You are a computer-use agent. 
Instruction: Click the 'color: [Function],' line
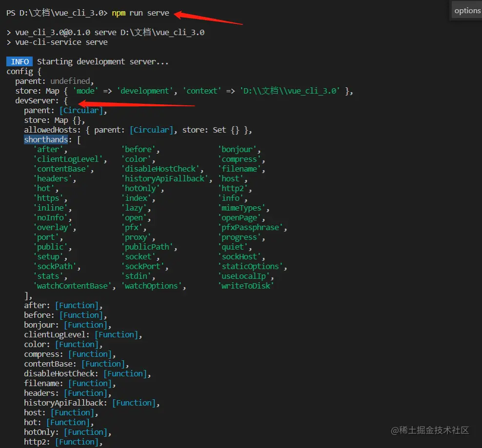pyautogui.click(x=63, y=345)
